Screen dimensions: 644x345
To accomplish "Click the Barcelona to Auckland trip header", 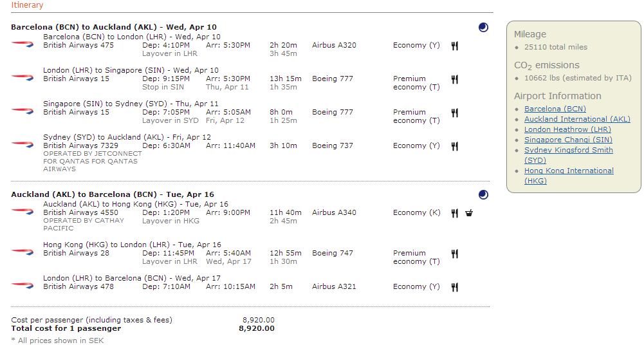I will click(114, 27).
